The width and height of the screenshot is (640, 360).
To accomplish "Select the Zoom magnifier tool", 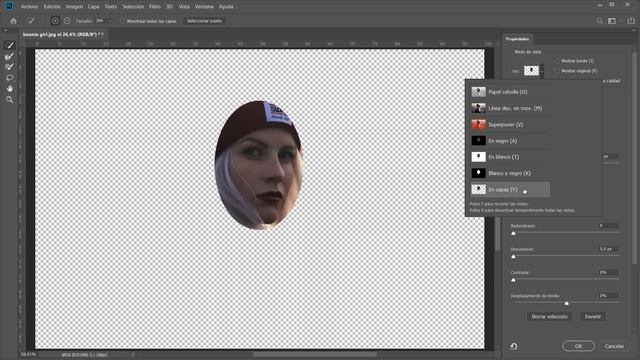I will pyautogui.click(x=10, y=100).
